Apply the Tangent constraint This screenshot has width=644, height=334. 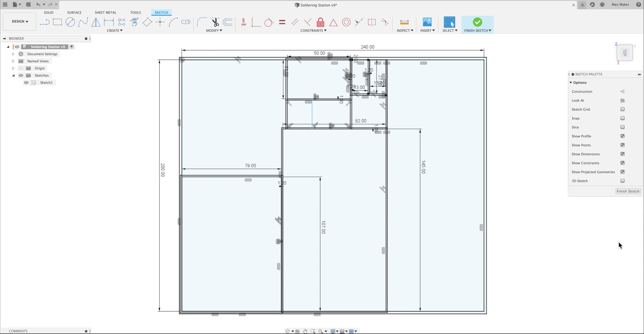(269, 22)
